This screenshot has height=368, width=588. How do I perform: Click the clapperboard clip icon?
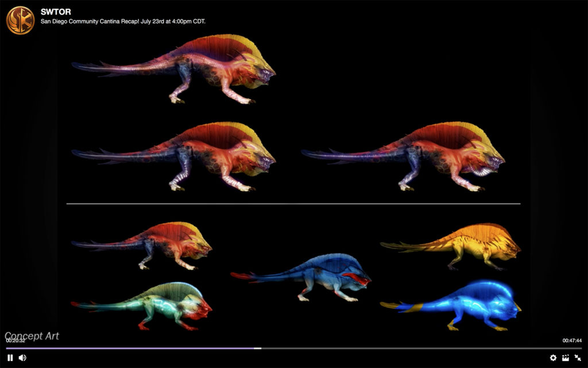(x=566, y=358)
